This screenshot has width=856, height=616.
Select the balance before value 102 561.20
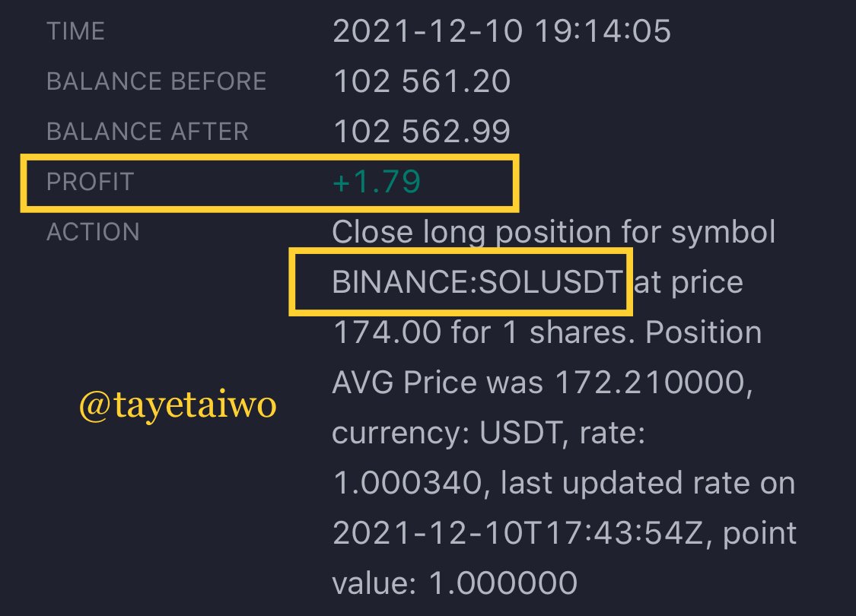pos(422,81)
